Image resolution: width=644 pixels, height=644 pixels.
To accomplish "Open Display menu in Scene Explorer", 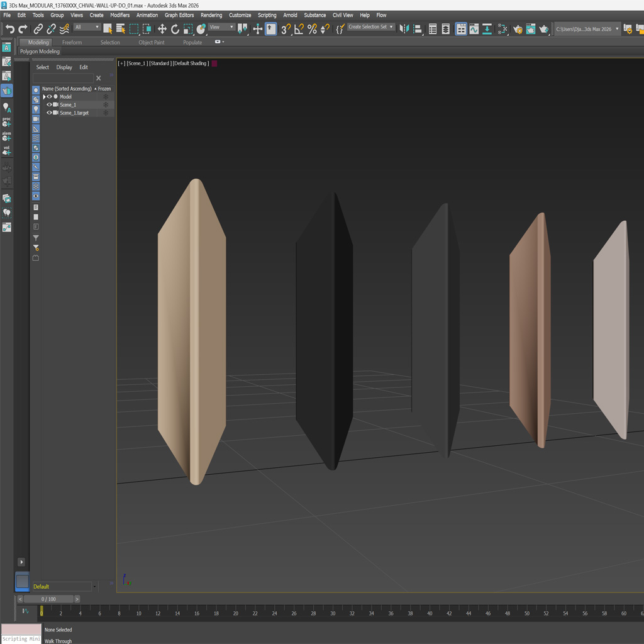I will tap(64, 67).
